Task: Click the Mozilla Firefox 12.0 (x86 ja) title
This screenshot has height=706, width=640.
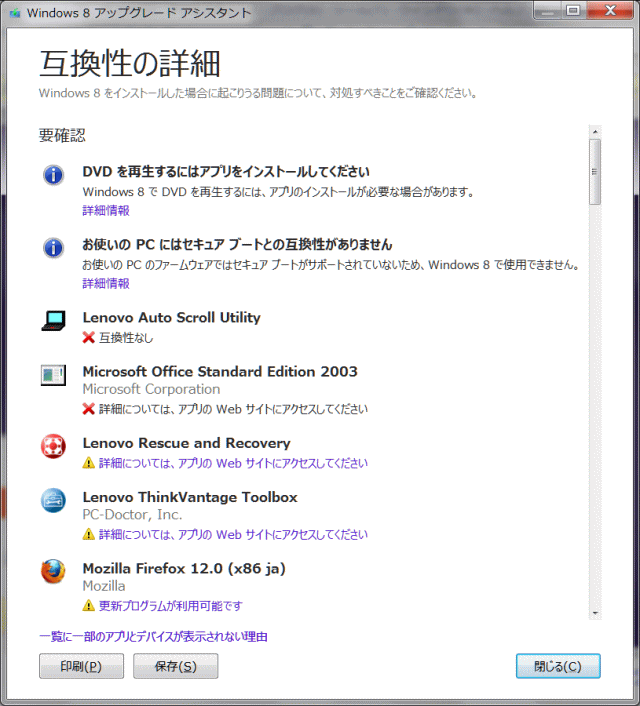Action: 184,568
